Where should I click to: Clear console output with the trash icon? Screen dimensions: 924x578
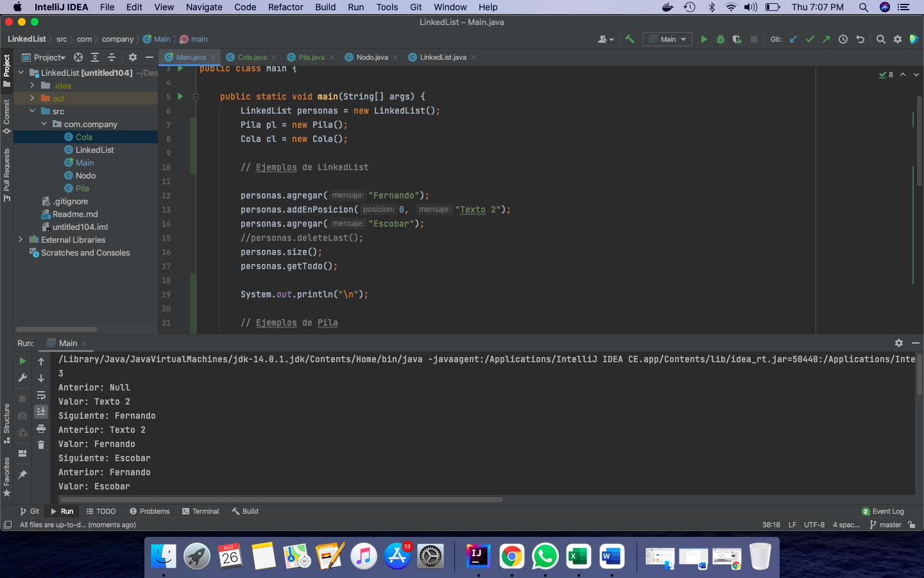click(x=41, y=444)
